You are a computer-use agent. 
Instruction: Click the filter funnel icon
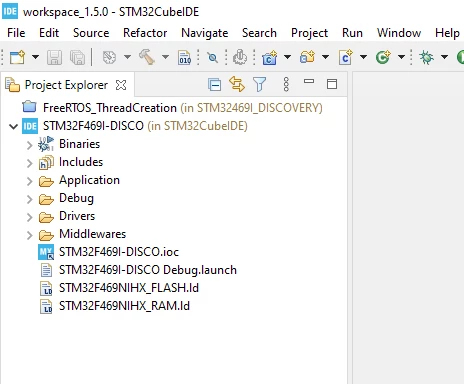pyautogui.click(x=260, y=84)
